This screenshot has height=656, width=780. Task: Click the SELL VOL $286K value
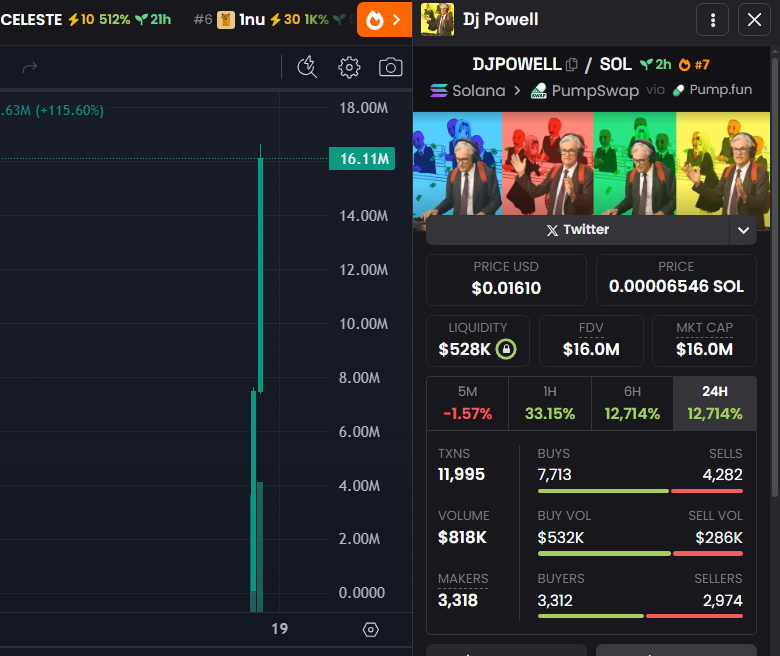tap(719, 537)
